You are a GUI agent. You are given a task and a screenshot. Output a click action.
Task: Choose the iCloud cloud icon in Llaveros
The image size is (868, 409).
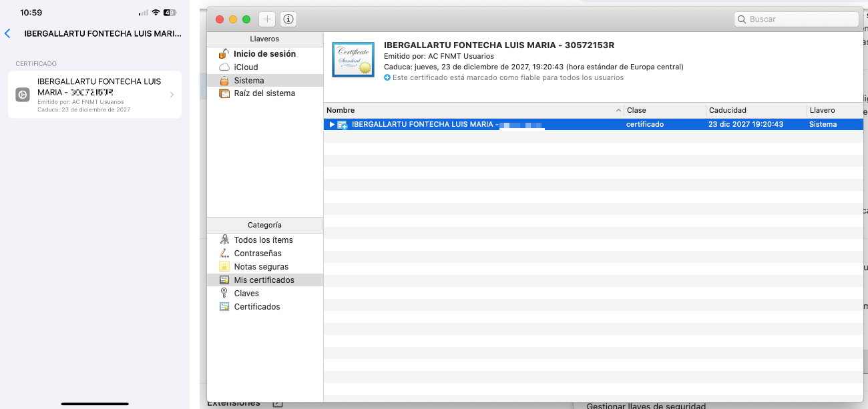[224, 67]
